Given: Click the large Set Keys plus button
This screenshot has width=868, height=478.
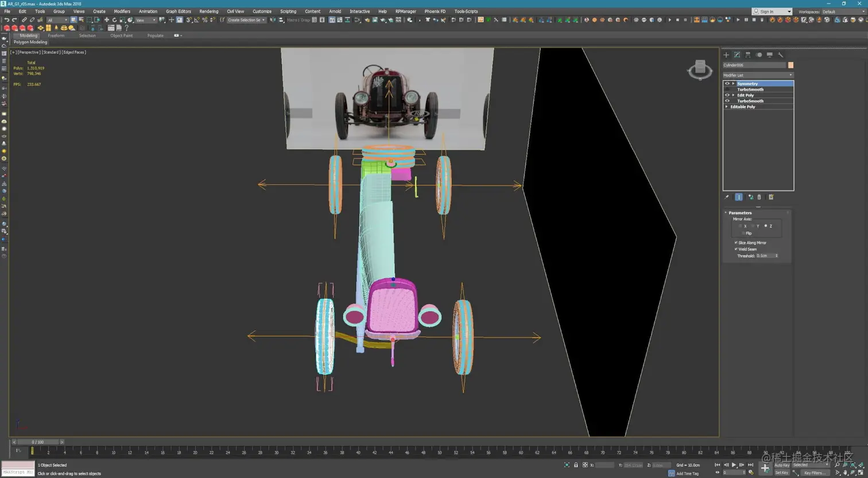Looking at the screenshot, I should 765,469.
